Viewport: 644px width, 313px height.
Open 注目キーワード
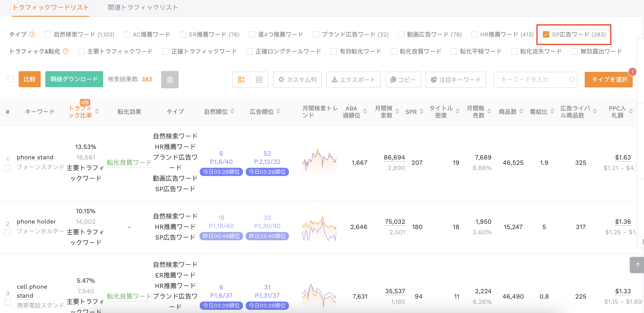click(456, 80)
